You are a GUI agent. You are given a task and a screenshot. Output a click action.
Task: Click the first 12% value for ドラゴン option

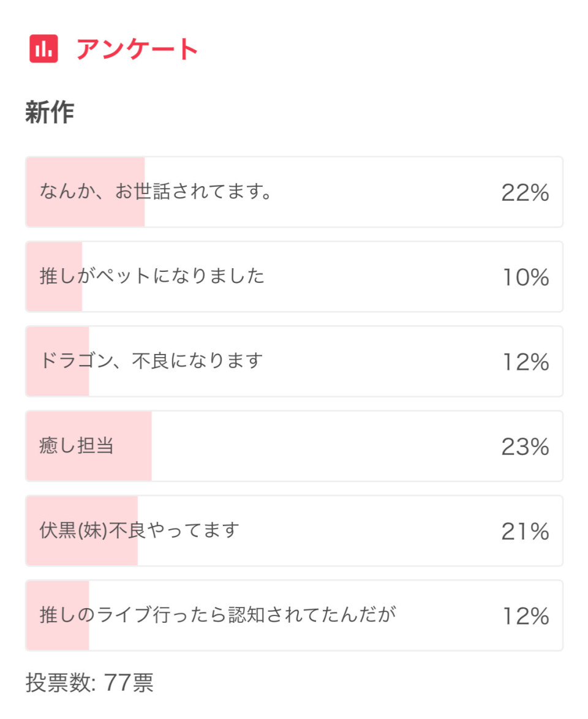pyautogui.click(x=526, y=362)
